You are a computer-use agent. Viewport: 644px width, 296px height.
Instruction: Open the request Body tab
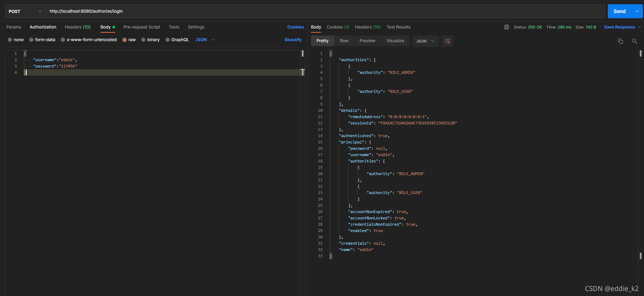pyautogui.click(x=108, y=27)
